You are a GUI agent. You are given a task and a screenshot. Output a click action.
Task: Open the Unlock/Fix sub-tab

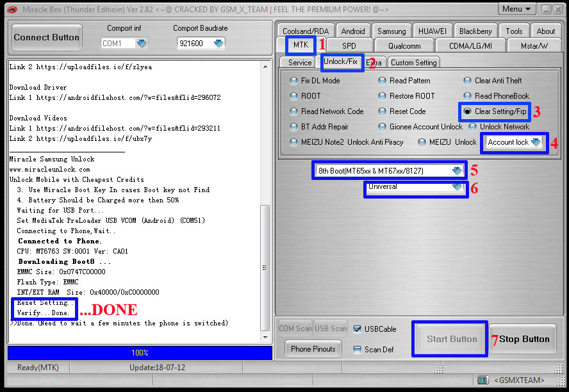click(340, 61)
